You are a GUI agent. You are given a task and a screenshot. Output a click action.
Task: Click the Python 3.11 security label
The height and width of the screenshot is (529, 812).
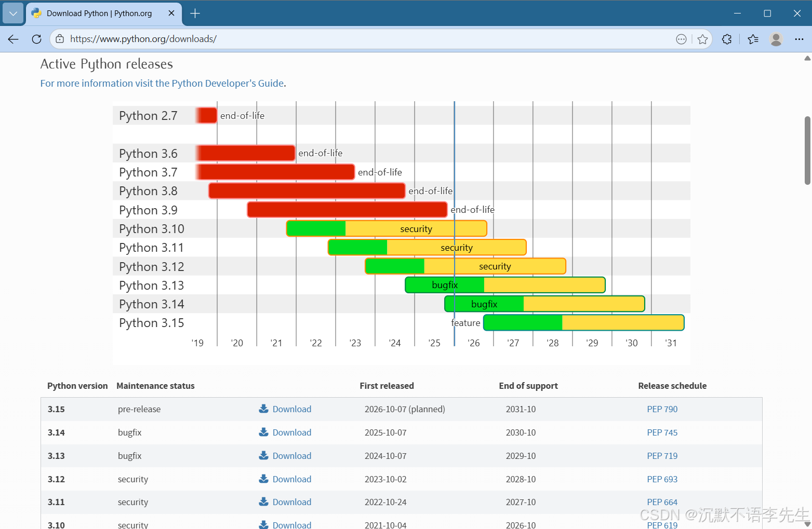click(457, 248)
